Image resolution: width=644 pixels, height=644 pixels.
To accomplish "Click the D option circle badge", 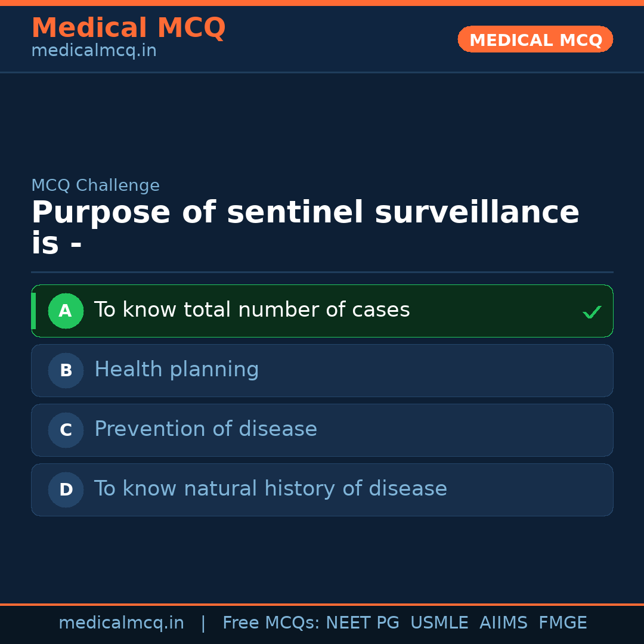I will (66, 490).
